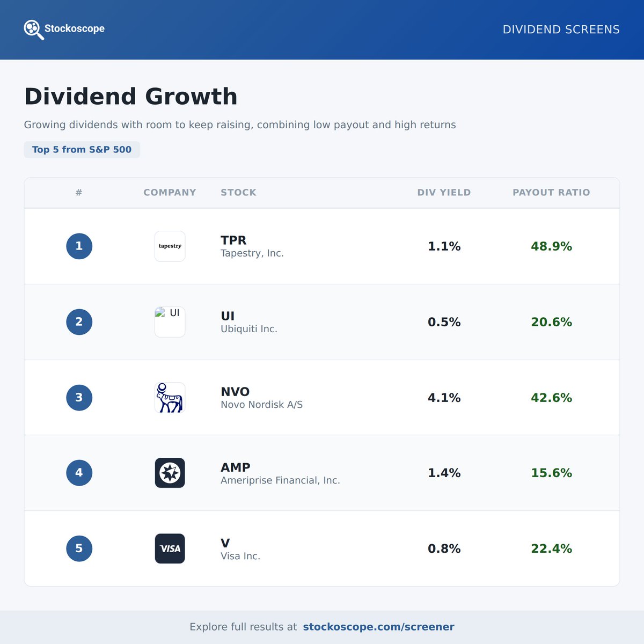Select rank badge number 1

pyautogui.click(x=79, y=246)
